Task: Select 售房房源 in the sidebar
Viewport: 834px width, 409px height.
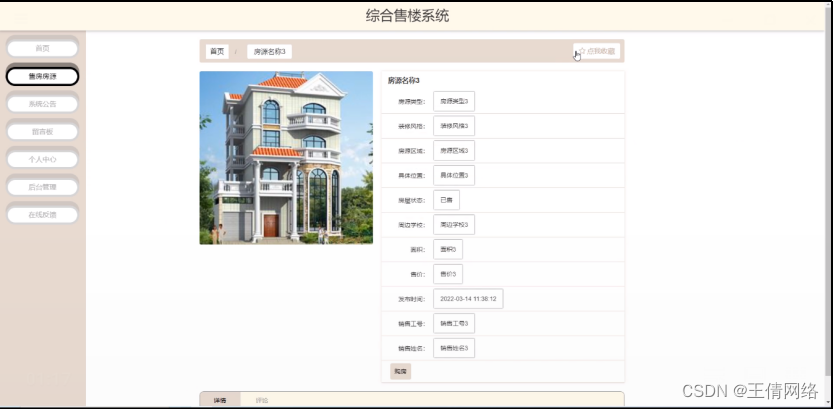Action: pyautogui.click(x=43, y=76)
